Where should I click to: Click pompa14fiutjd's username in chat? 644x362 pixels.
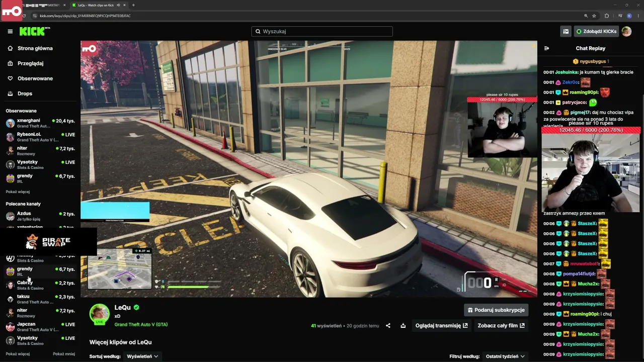579,274
